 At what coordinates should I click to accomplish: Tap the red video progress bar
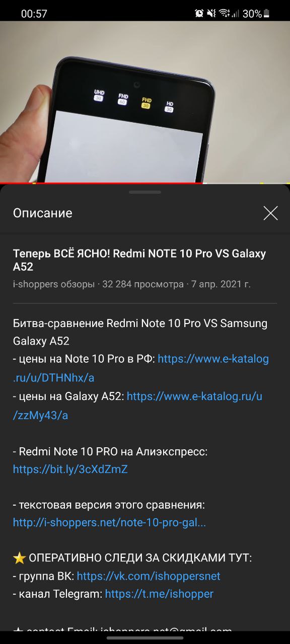[x=101, y=183]
